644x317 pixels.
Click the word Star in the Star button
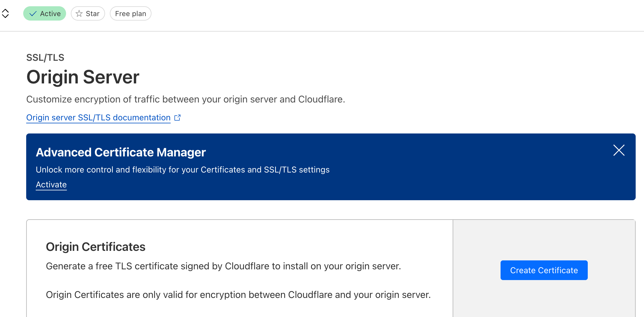tap(93, 14)
